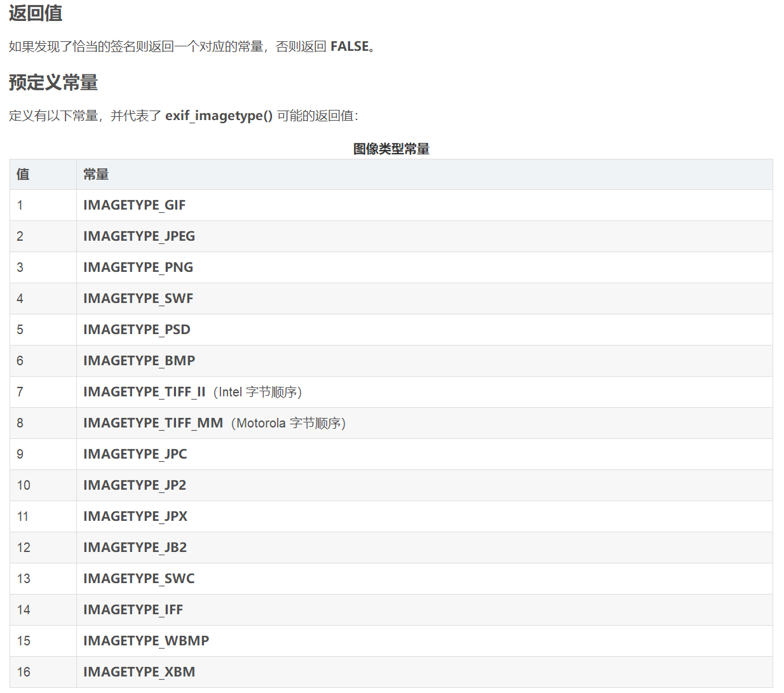Select the 返回值 heading
The width and height of the screenshot is (784, 693).
[x=36, y=13]
